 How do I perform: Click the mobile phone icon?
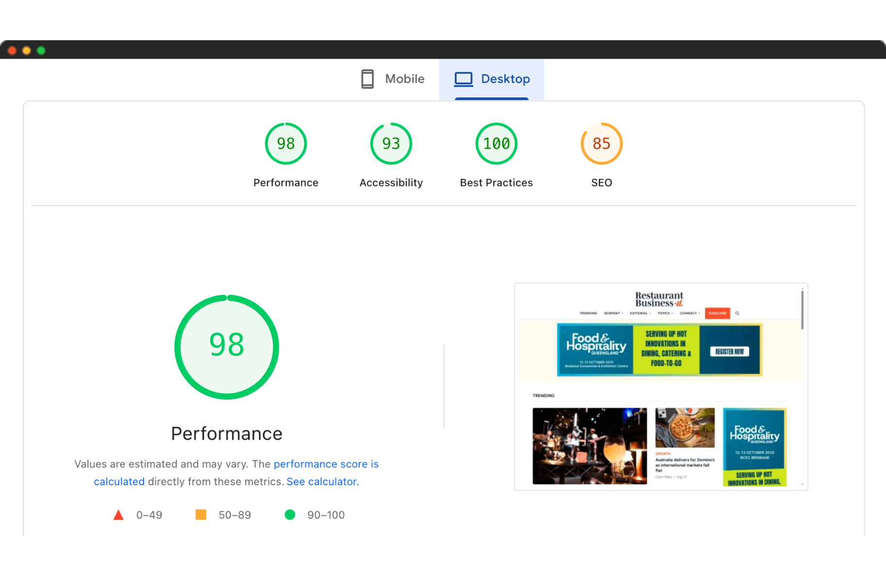point(367,79)
